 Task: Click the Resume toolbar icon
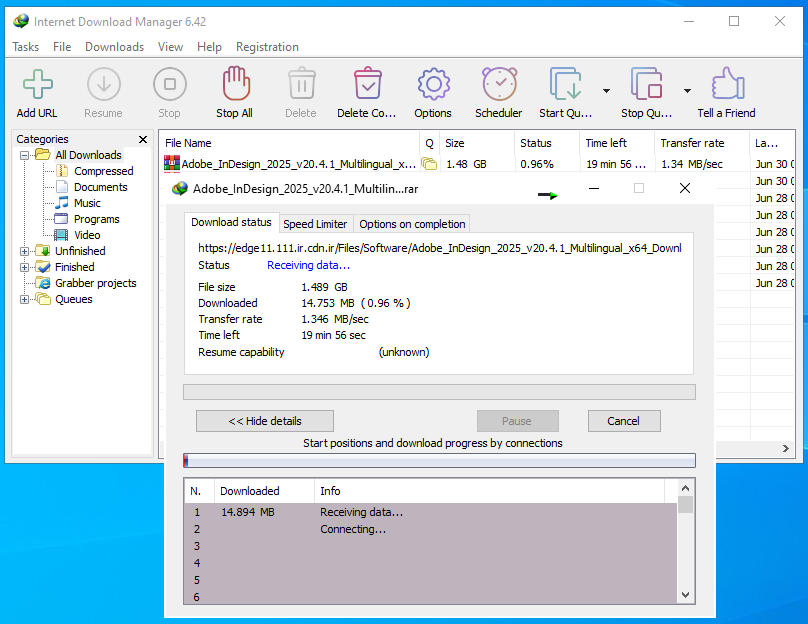coord(104,84)
